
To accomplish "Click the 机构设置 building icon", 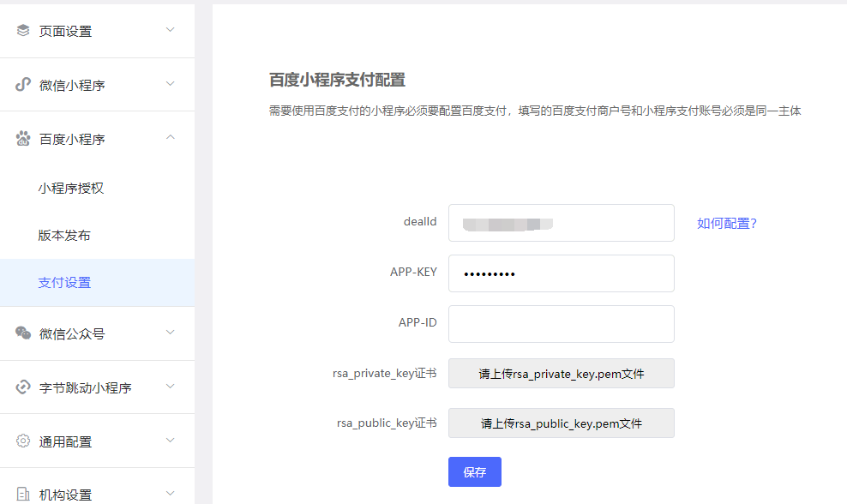I will click(x=22, y=494).
